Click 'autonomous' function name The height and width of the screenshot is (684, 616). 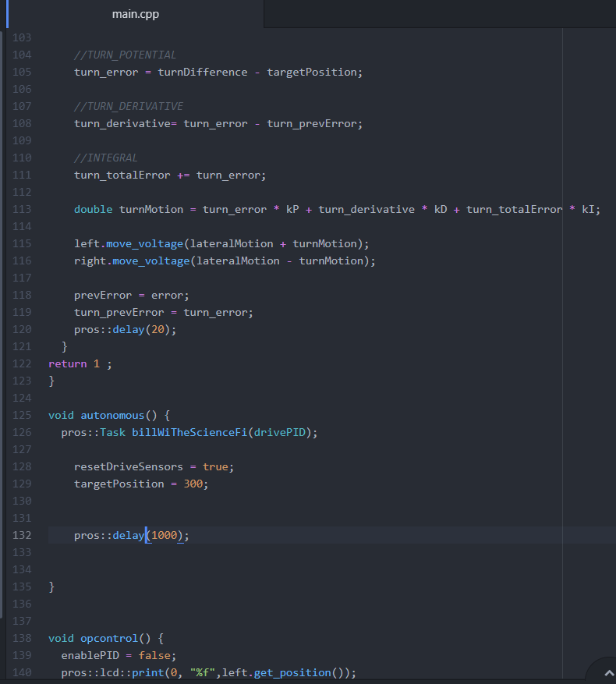[112, 415]
